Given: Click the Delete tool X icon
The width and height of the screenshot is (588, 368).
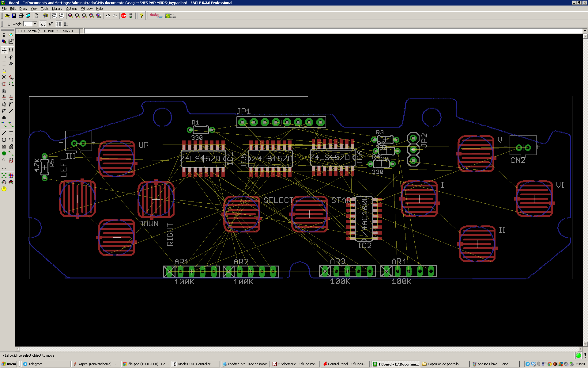Looking at the screenshot, I should point(4,77).
